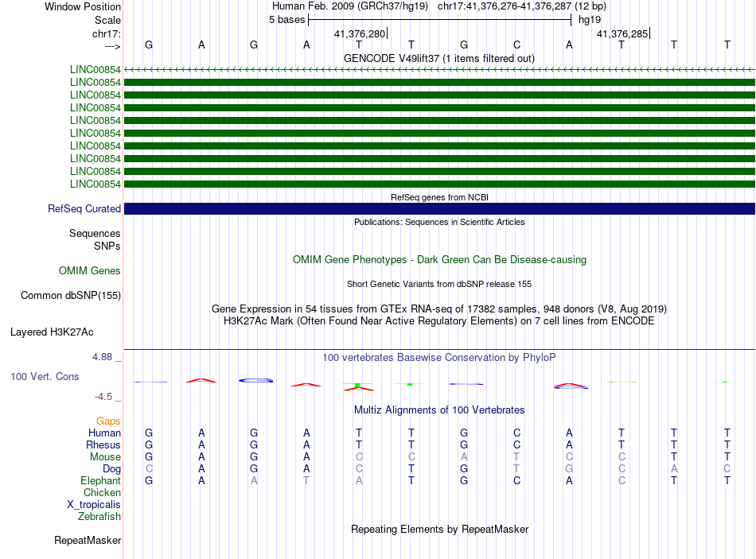Select the Mouse alignment row label
Screen dimensions: 756x559
105,457
